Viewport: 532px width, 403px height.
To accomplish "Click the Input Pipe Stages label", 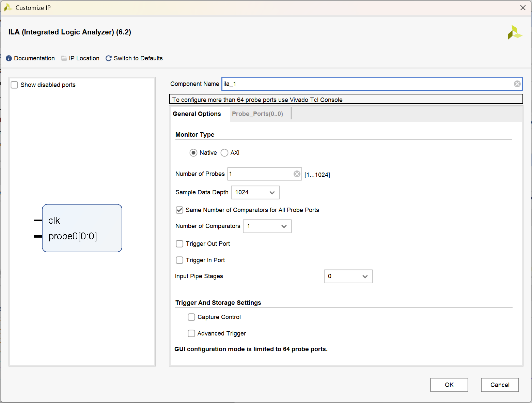I will click(x=199, y=276).
